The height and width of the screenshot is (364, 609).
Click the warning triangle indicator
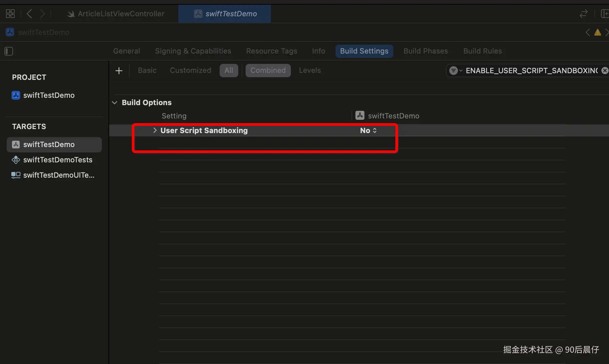[597, 32]
